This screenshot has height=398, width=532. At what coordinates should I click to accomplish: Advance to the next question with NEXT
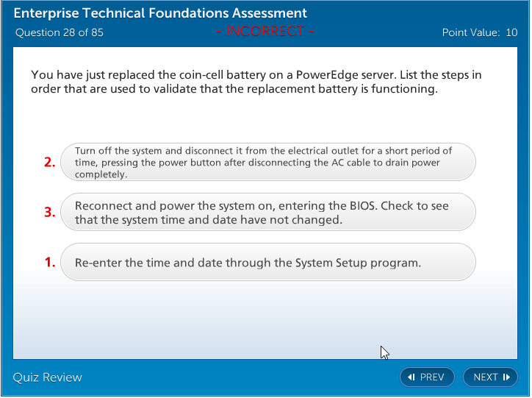[x=490, y=377]
